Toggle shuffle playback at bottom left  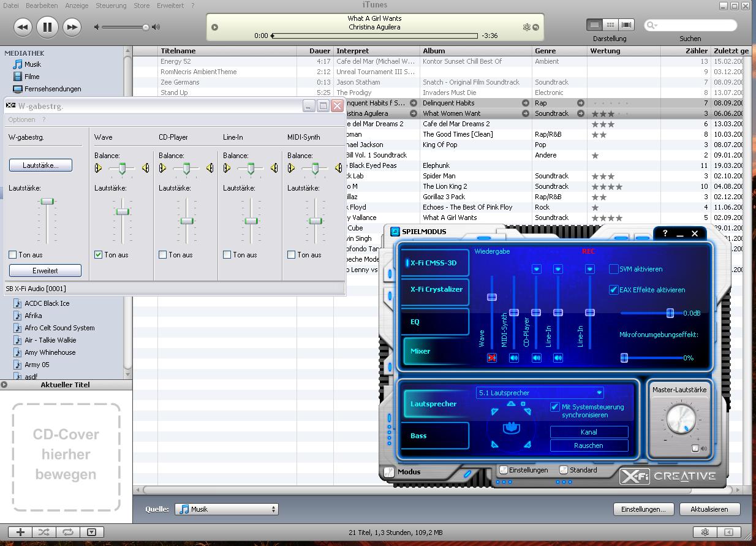[44, 532]
